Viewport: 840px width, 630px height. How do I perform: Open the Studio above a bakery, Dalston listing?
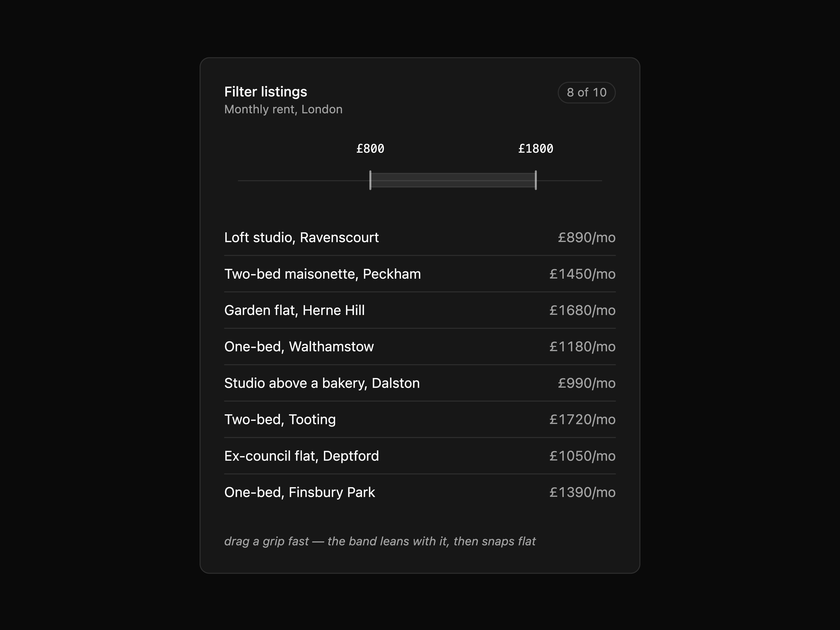pos(420,383)
